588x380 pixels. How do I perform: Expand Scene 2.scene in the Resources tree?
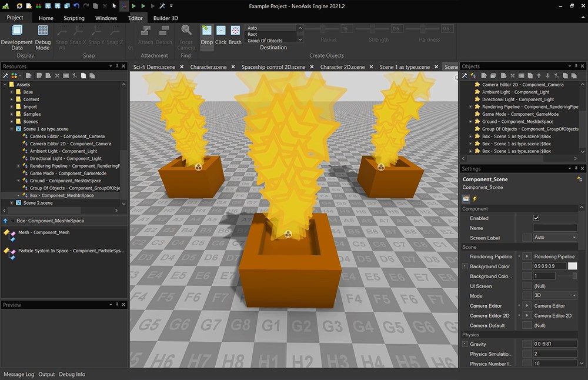click(12, 203)
